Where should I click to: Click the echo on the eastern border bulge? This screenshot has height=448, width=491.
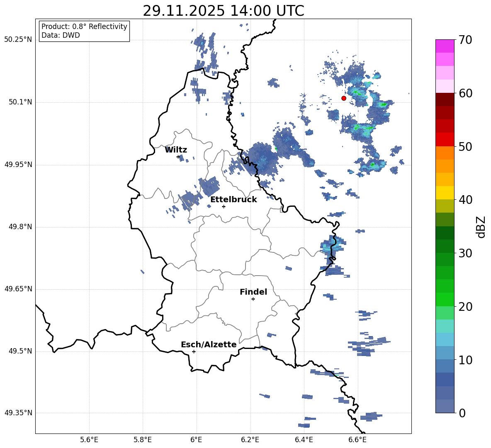[x=332, y=249]
